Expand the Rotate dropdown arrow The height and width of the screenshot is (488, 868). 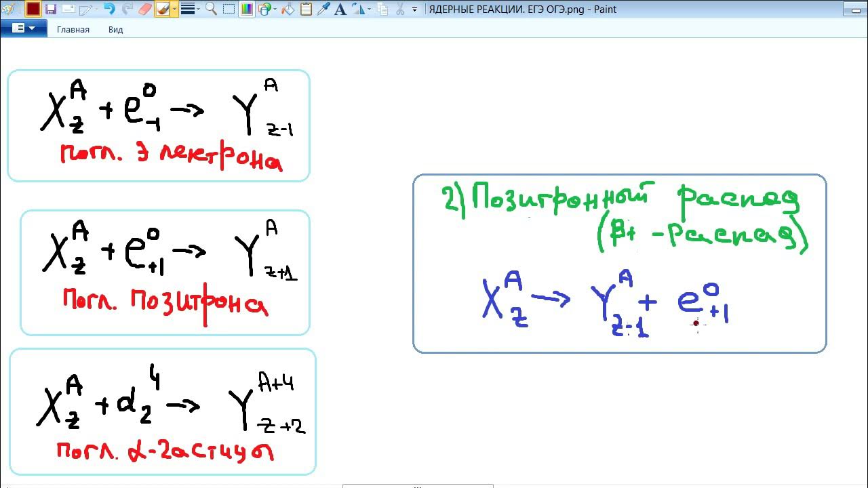click(369, 9)
